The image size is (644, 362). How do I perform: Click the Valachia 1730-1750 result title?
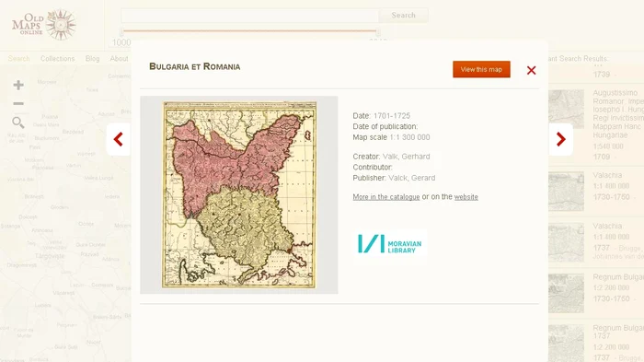pyautogui.click(x=607, y=175)
